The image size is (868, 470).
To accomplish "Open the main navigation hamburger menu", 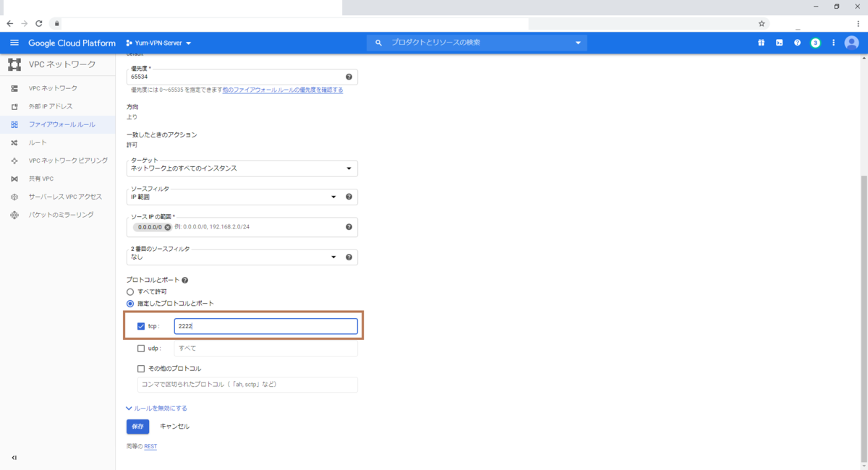I will tap(14, 43).
